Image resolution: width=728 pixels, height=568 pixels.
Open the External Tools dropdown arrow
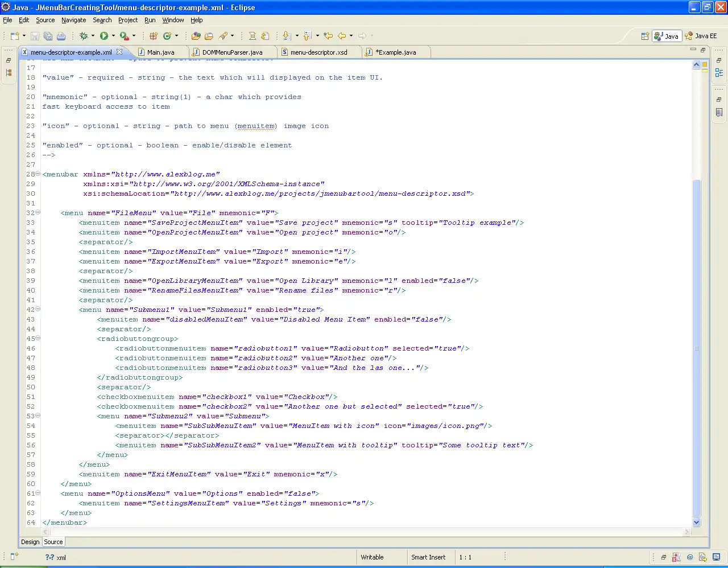click(134, 36)
